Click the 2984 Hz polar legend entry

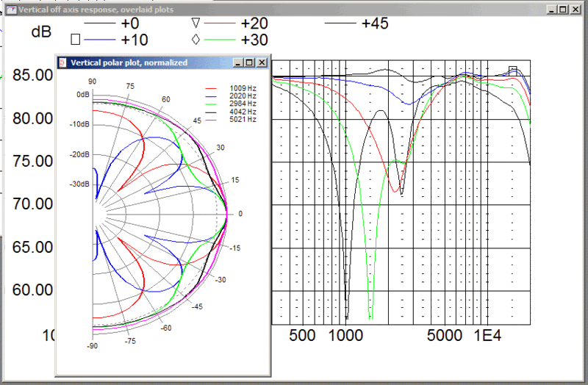pyautogui.click(x=231, y=104)
